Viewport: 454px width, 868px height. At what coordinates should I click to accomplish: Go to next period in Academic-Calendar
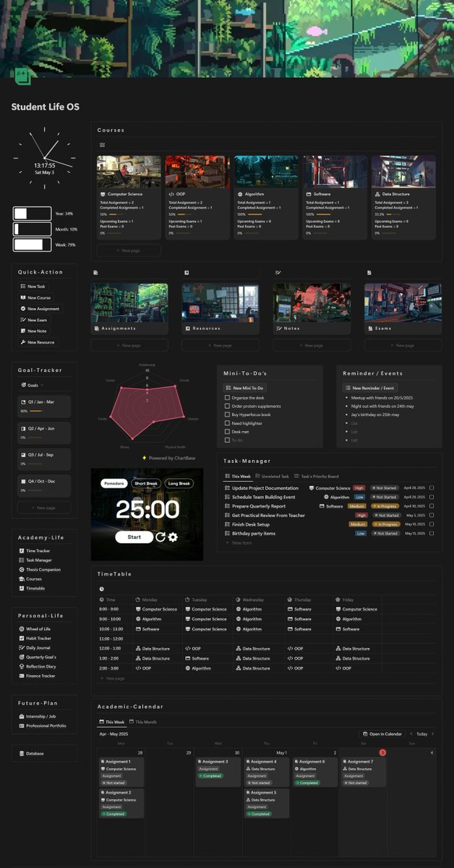coord(433,733)
